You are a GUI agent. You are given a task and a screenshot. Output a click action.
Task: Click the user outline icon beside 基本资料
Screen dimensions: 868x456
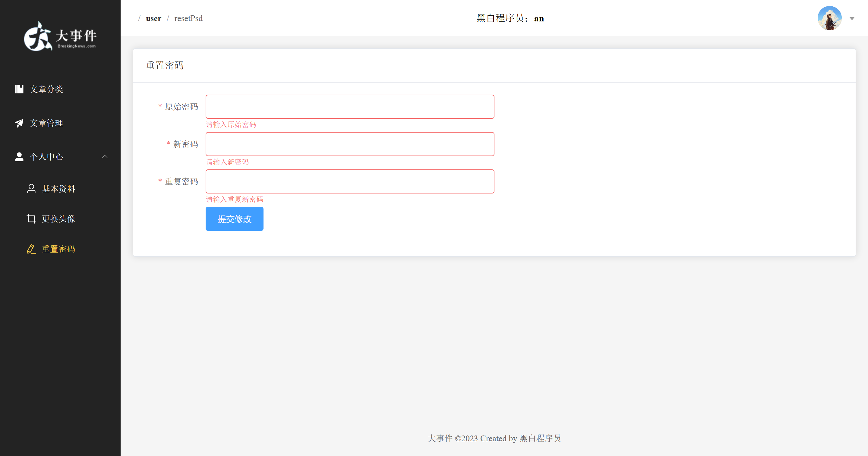(x=31, y=189)
